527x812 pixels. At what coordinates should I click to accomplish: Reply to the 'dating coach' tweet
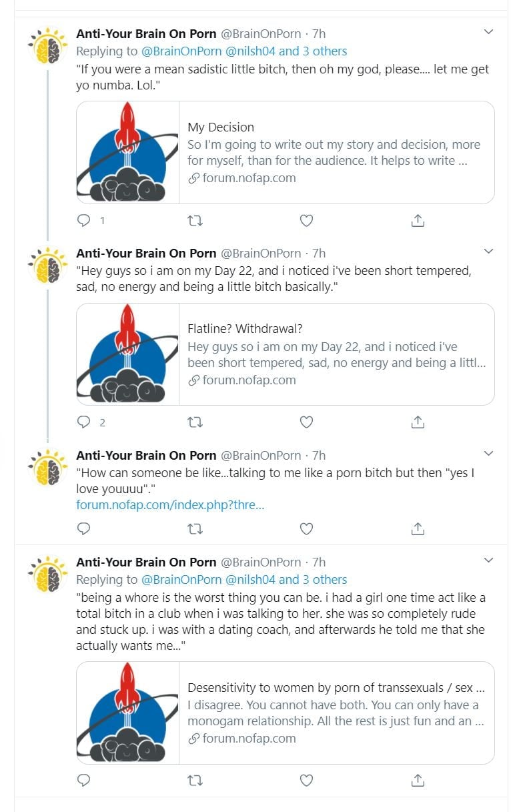pos(84,780)
